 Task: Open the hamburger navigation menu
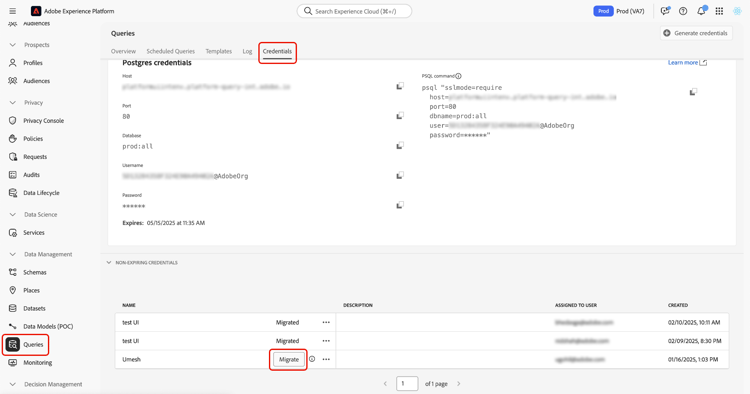[x=12, y=11]
